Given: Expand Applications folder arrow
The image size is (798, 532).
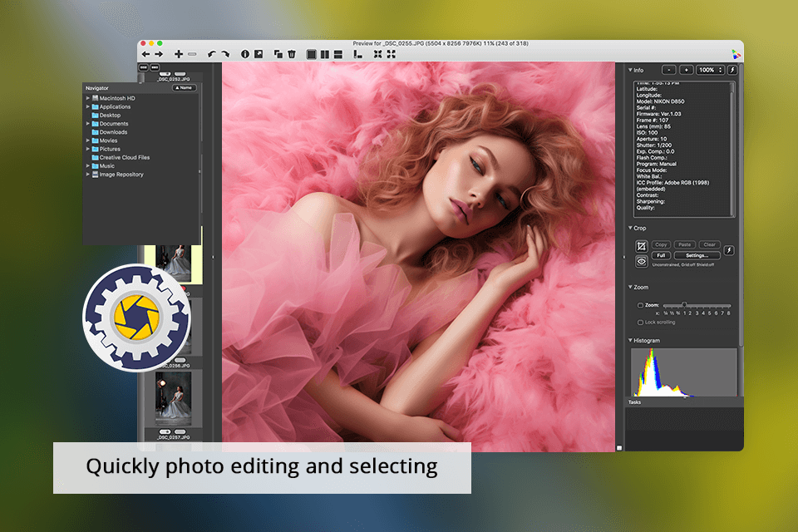Looking at the screenshot, I should pyautogui.click(x=87, y=106).
